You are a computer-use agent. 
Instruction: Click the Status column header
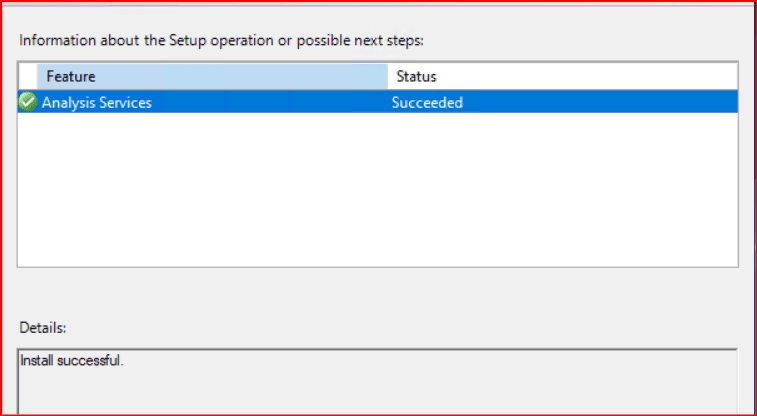point(416,76)
